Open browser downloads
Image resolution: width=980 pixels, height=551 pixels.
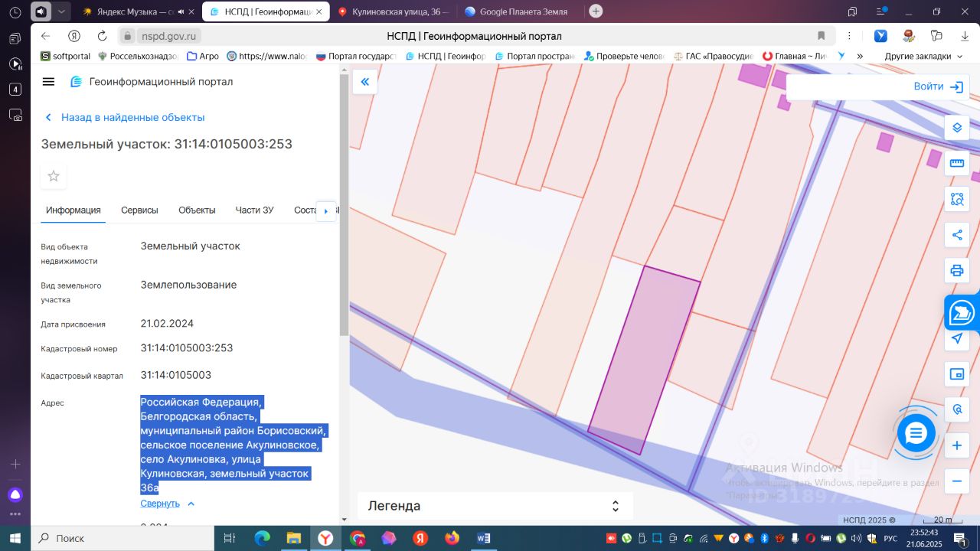coord(964,36)
